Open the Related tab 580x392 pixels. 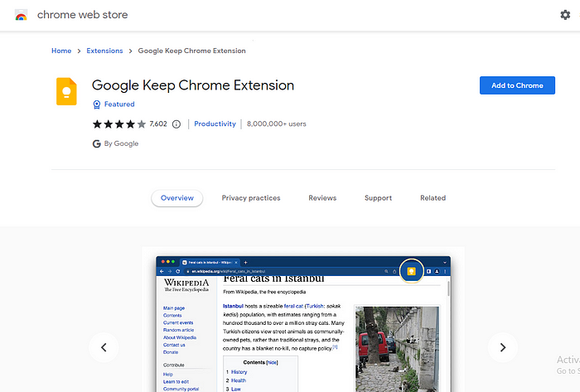[433, 198]
